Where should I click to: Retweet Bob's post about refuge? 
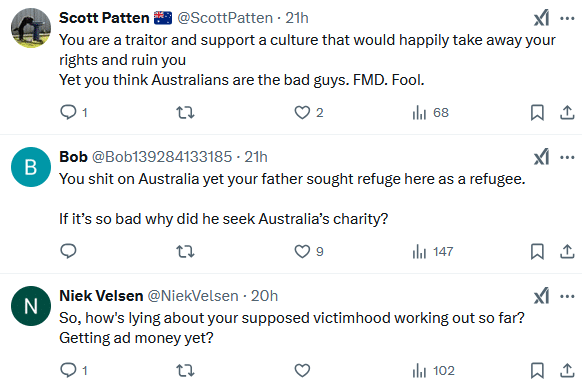(x=185, y=252)
